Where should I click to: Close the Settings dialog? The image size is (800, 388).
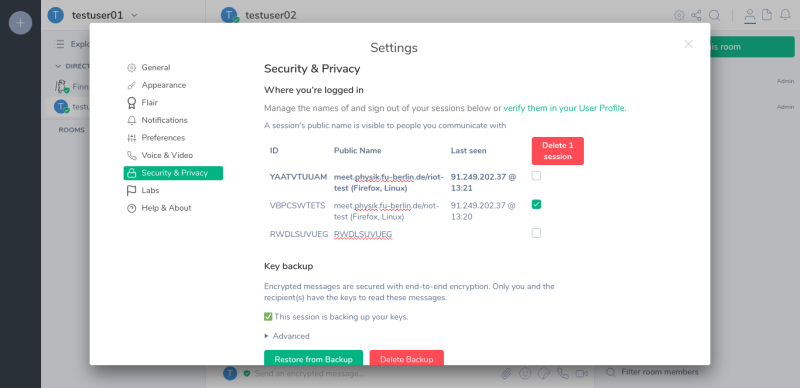(x=689, y=44)
